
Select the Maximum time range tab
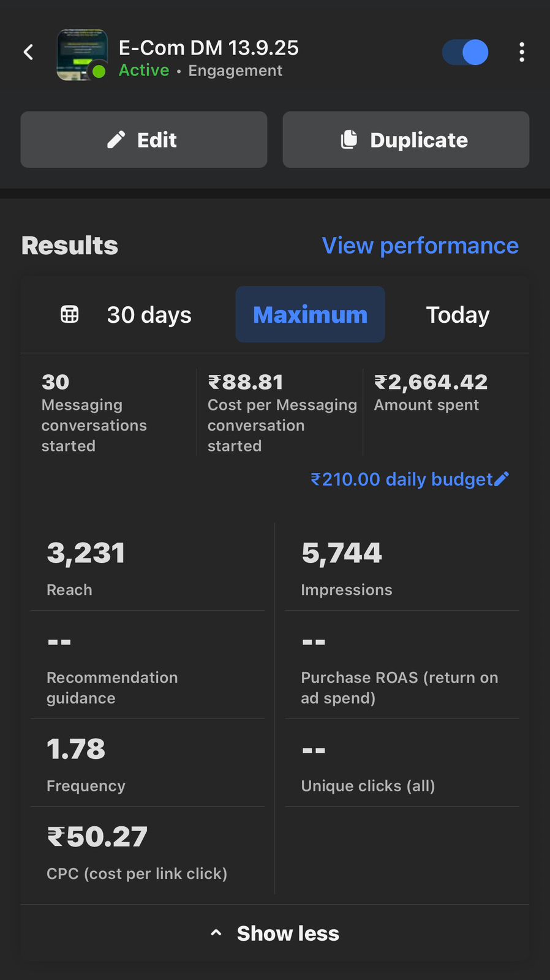pyautogui.click(x=310, y=315)
